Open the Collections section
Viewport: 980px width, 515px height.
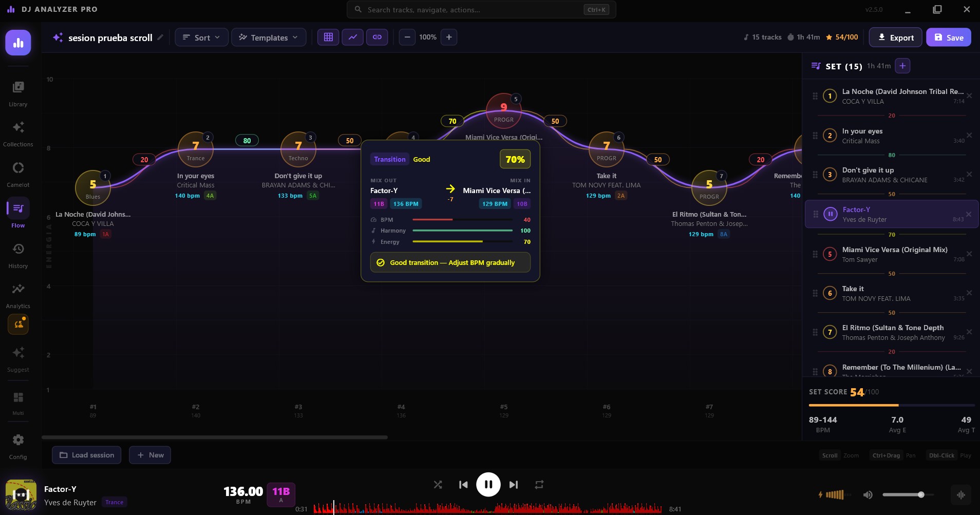click(18, 128)
